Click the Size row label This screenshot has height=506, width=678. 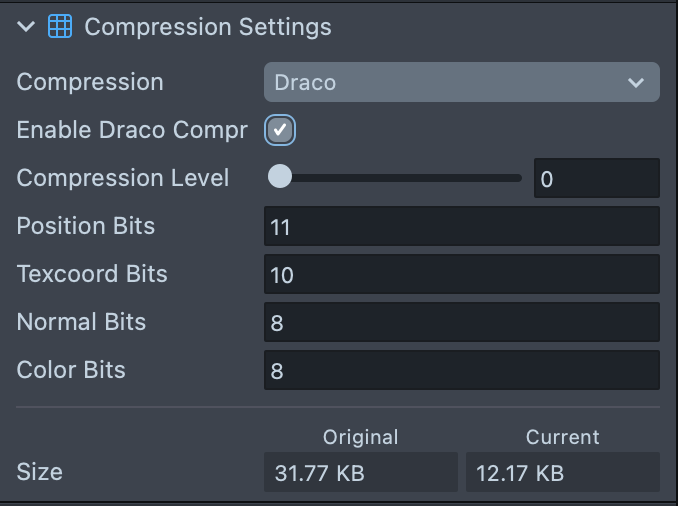(x=40, y=471)
